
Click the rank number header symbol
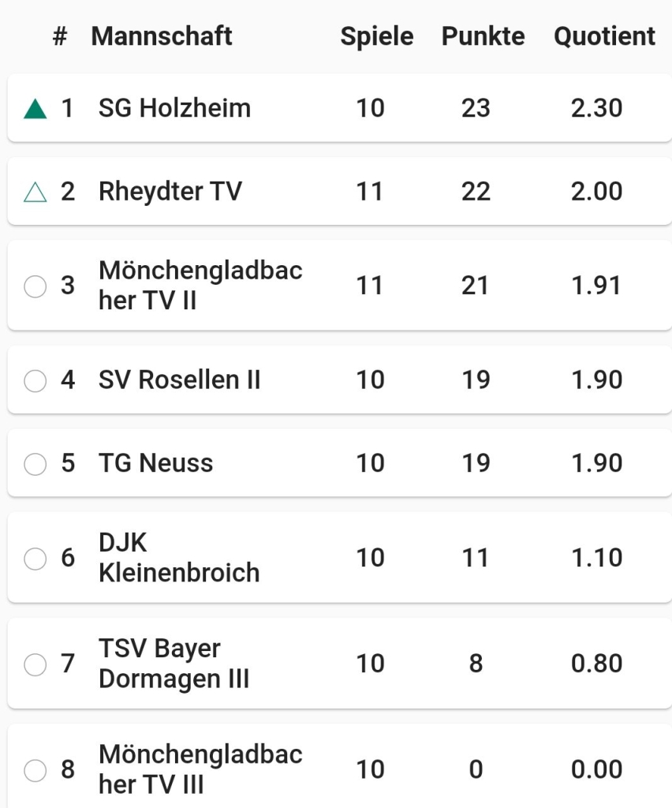[60, 36]
